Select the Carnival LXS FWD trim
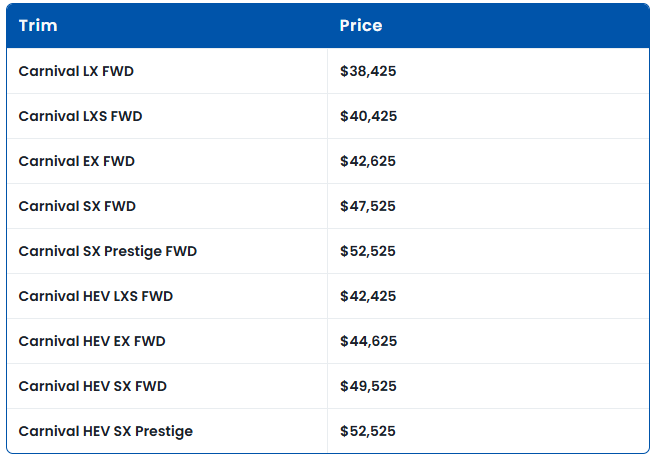655x456 pixels. [80, 117]
